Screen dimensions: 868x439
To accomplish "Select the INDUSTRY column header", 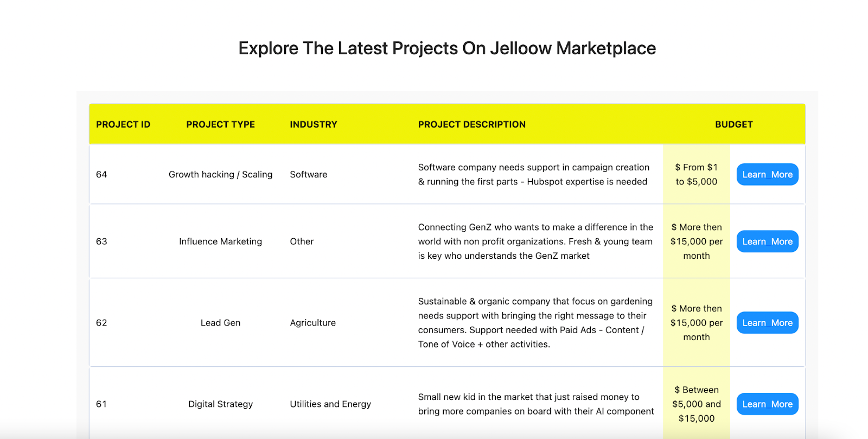I will coord(314,124).
